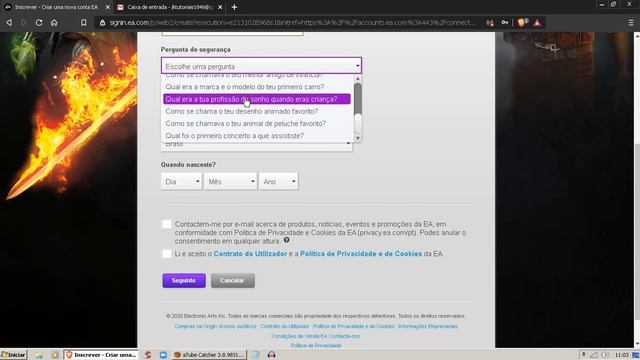Open footer Compras na Origin: Avisos Jurídicos link
Image resolution: width=640 pixels, height=360 pixels.
(x=216, y=326)
